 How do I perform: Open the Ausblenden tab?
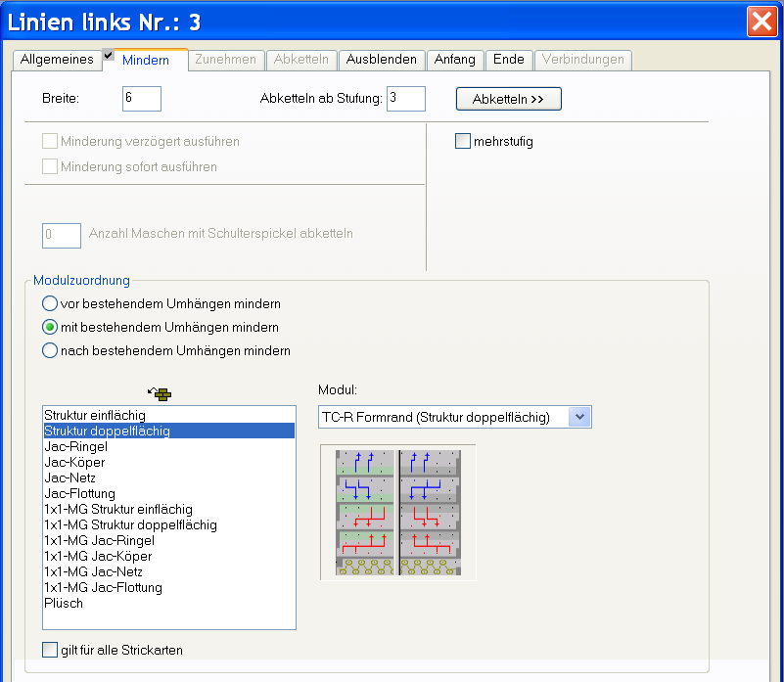382,60
